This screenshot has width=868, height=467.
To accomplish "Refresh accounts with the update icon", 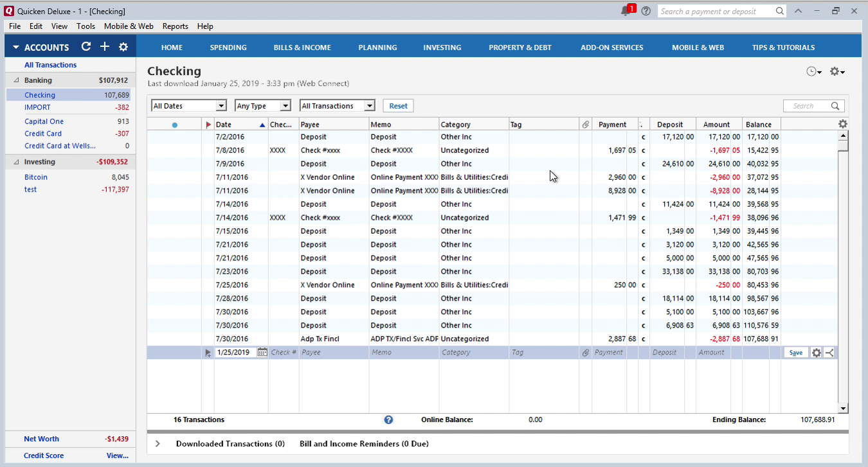I will click(x=86, y=47).
